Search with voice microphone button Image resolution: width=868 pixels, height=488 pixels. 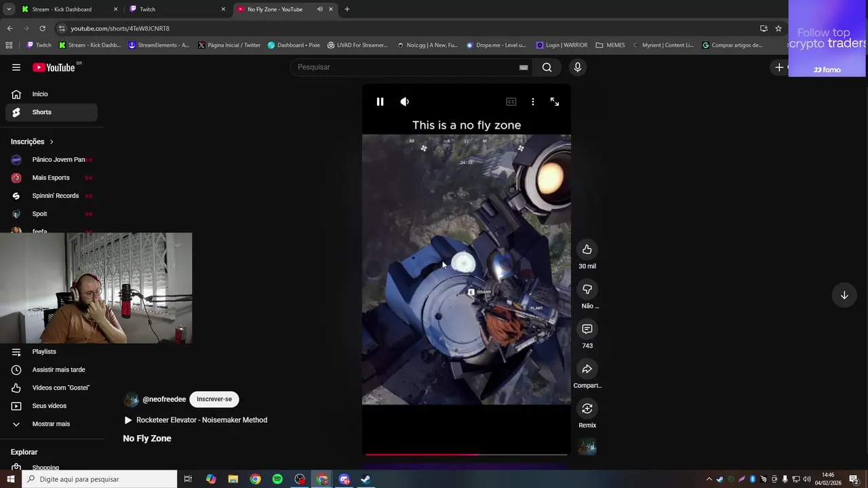point(578,67)
